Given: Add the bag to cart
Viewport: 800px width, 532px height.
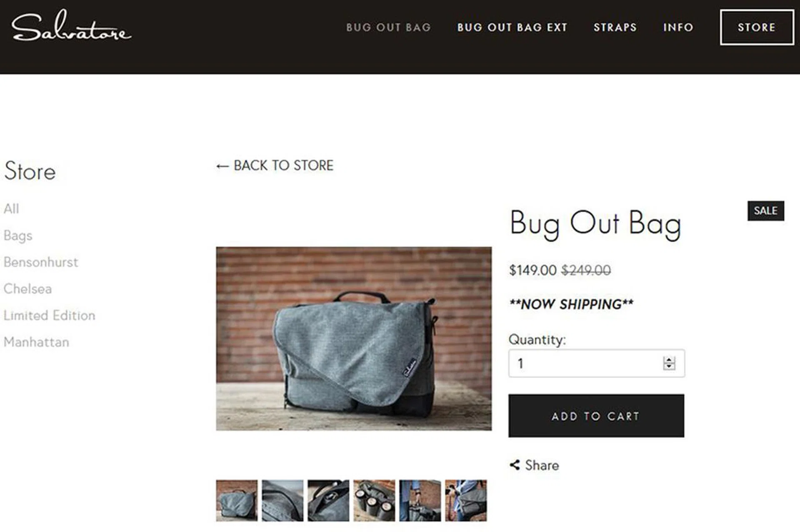Looking at the screenshot, I should point(596,416).
